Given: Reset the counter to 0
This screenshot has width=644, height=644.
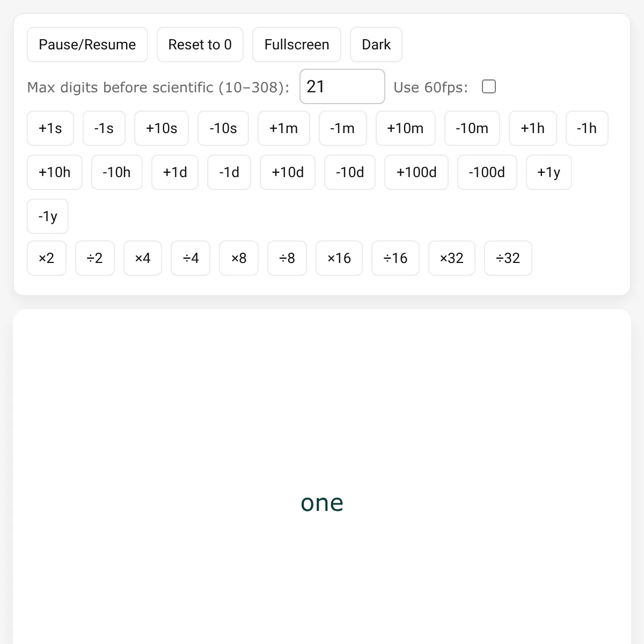Looking at the screenshot, I should click(200, 45).
